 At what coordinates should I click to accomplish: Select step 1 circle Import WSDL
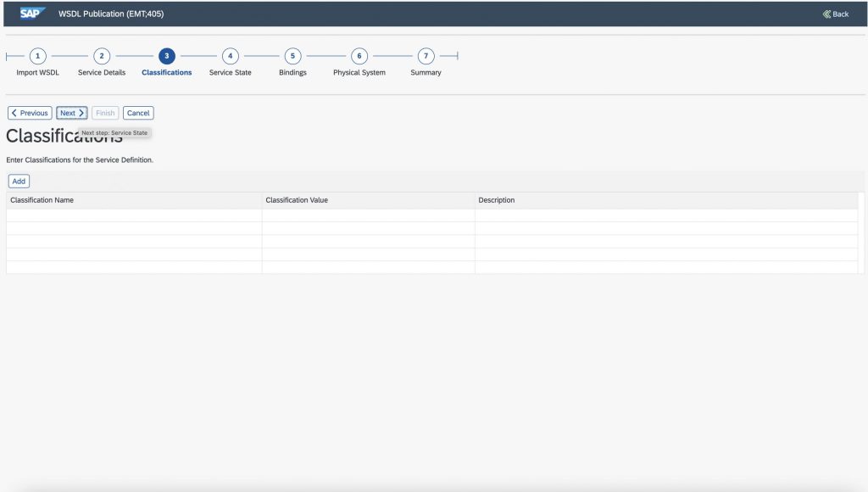[x=37, y=56]
